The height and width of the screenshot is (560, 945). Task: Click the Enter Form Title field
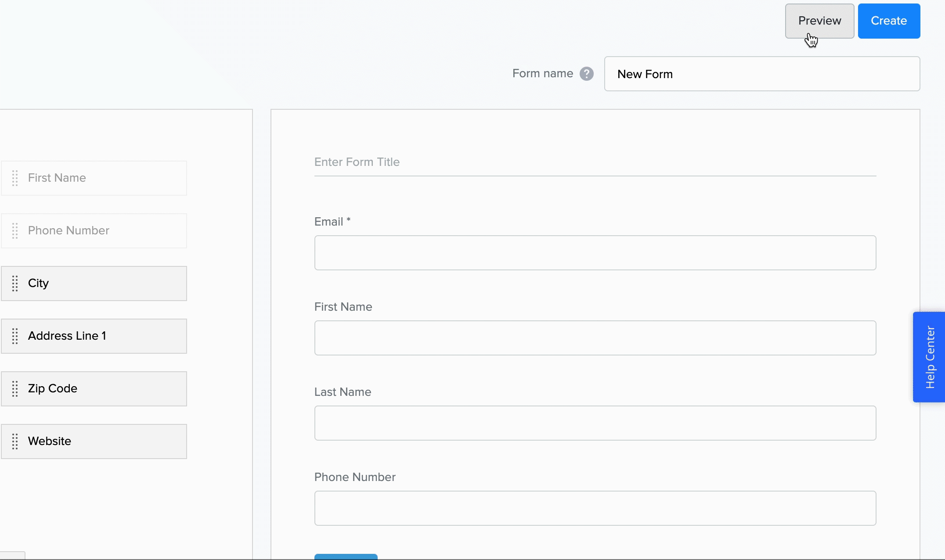[x=595, y=162]
